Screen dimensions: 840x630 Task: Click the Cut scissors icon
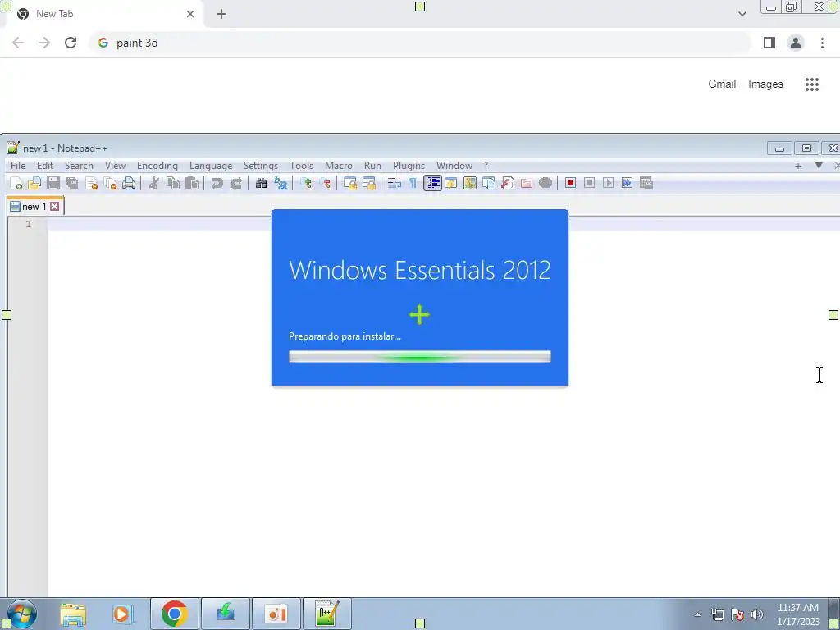coord(153,183)
